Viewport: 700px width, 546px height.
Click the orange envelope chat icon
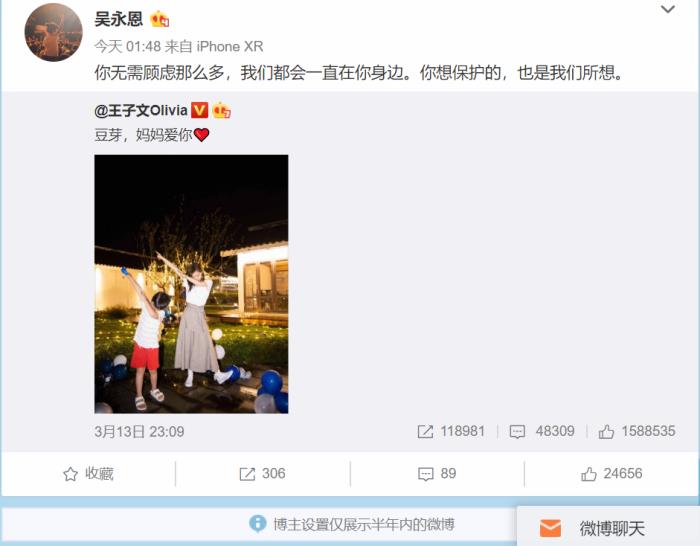coord(550,528)
